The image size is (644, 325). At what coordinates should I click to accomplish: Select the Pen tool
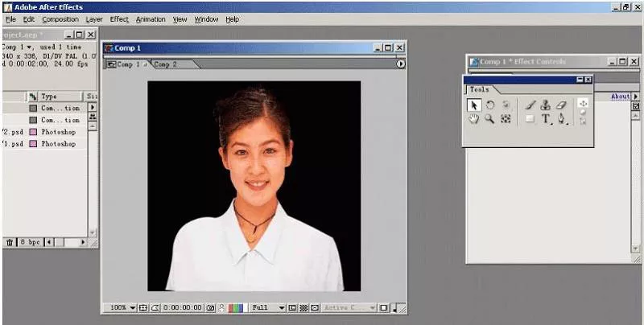[x=562, y=119]
